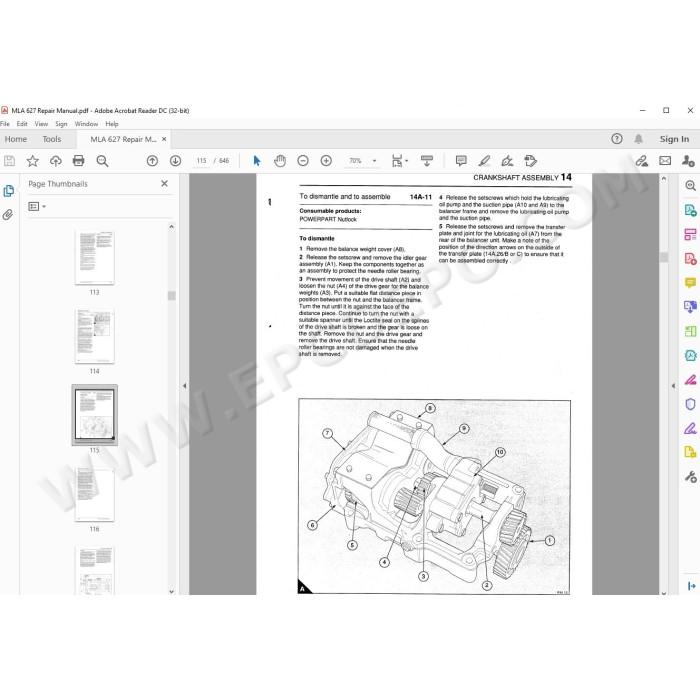Click the page number field showing 115

coord(202,161)
